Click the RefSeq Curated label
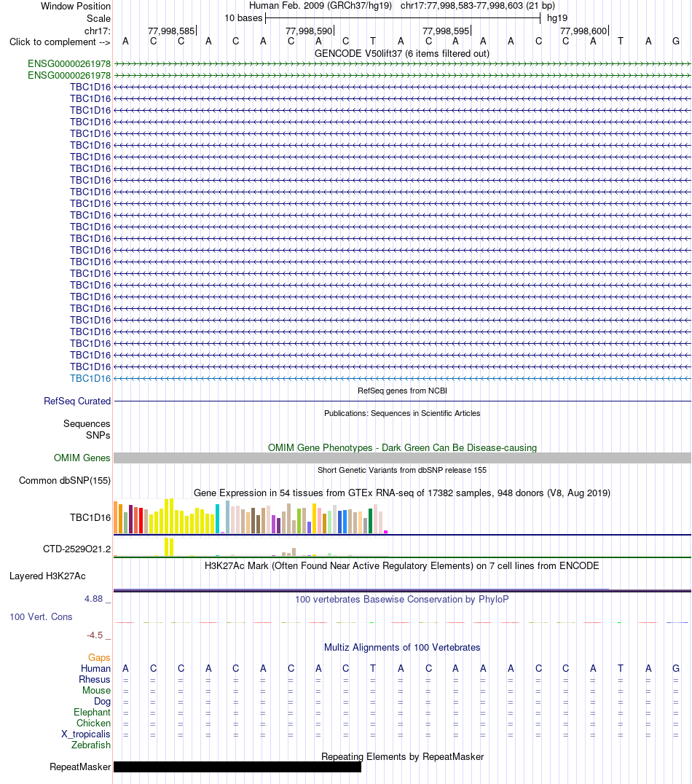This screenshot has height=784, width=692. pyautogui.click(x=77, y=401)
